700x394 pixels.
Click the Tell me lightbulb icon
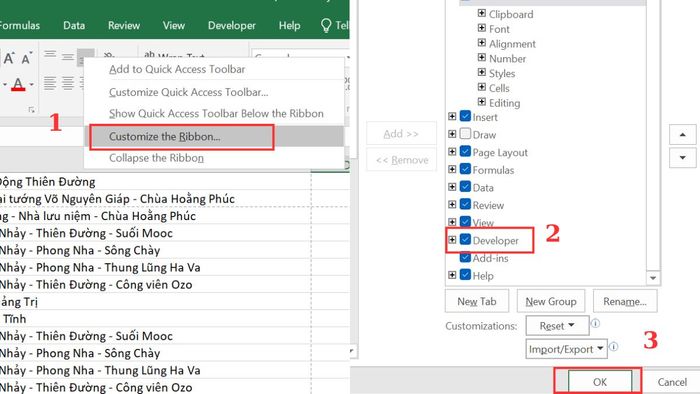point(326,25)
